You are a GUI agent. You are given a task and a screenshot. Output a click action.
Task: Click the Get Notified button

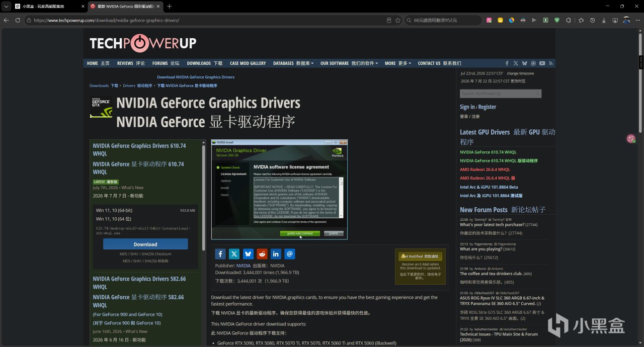(421, 256)
